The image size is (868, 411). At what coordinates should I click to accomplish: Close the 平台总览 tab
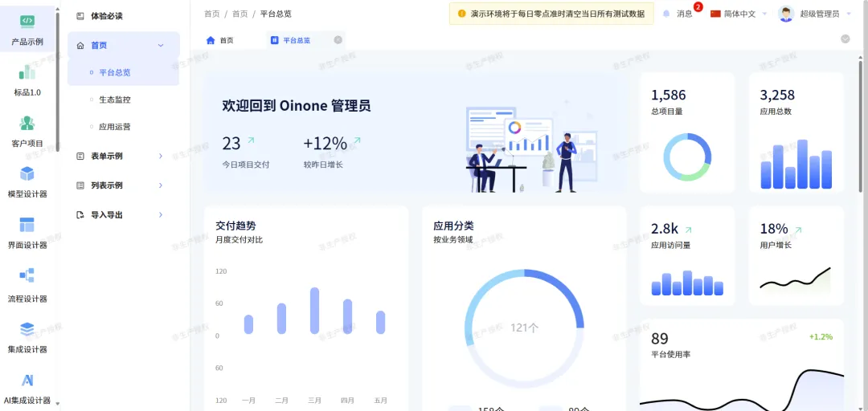338,40
